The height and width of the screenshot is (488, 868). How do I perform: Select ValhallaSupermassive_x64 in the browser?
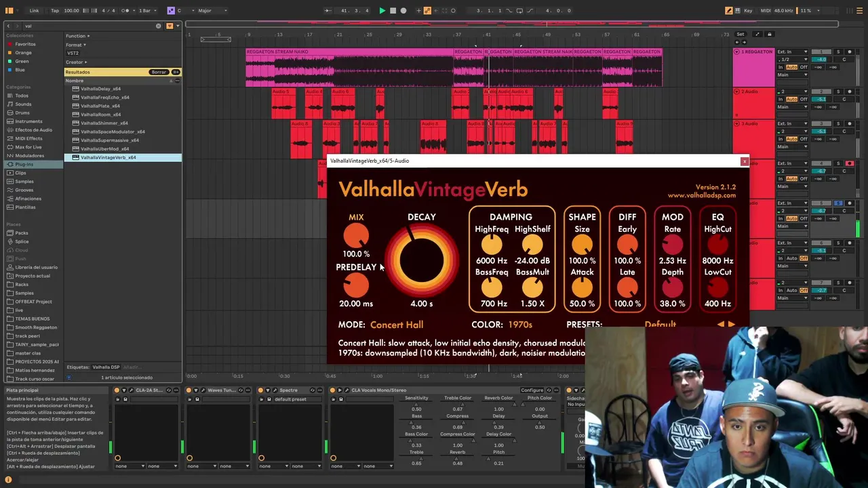coord(110,140)
